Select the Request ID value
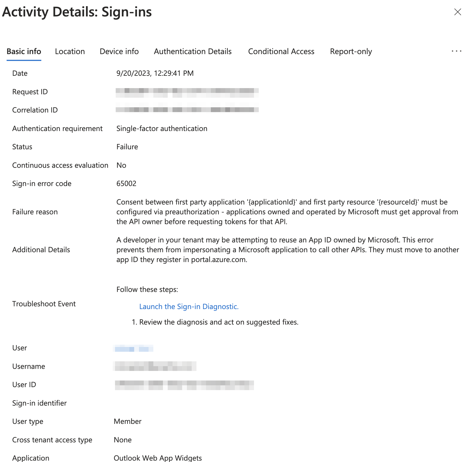This screenshot has height=462, width=476. (x=187, y=92)
